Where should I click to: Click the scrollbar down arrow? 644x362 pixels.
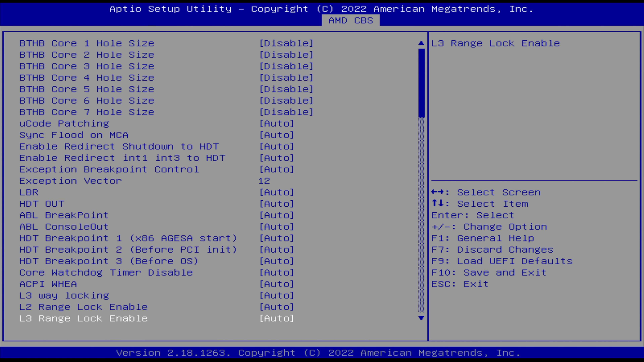pos(421,318)
